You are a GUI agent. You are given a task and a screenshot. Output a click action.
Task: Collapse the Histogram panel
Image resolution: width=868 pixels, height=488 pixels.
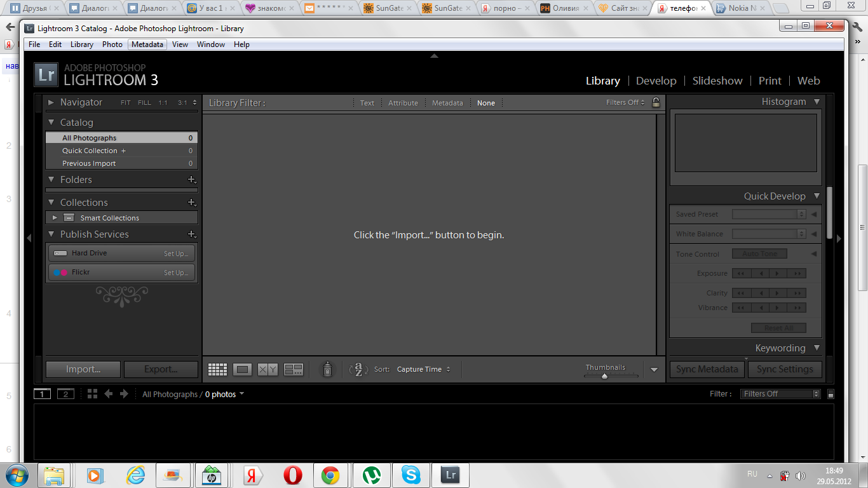pyautogui.click(x=817, y=102)
